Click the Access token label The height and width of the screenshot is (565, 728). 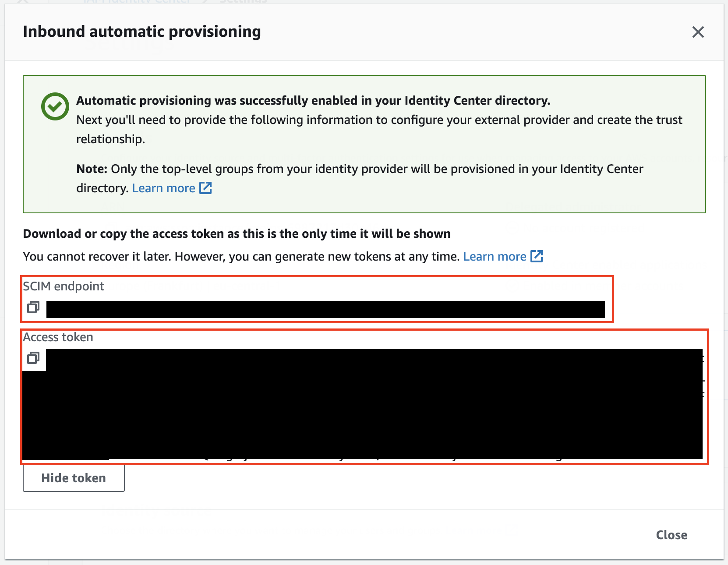[x=58, y=337]
